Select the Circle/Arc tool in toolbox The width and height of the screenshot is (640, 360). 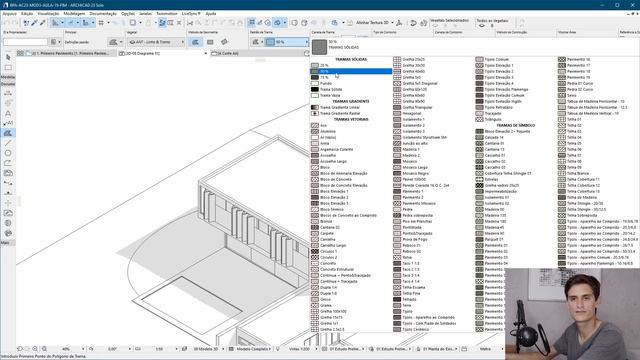(8, 153)
